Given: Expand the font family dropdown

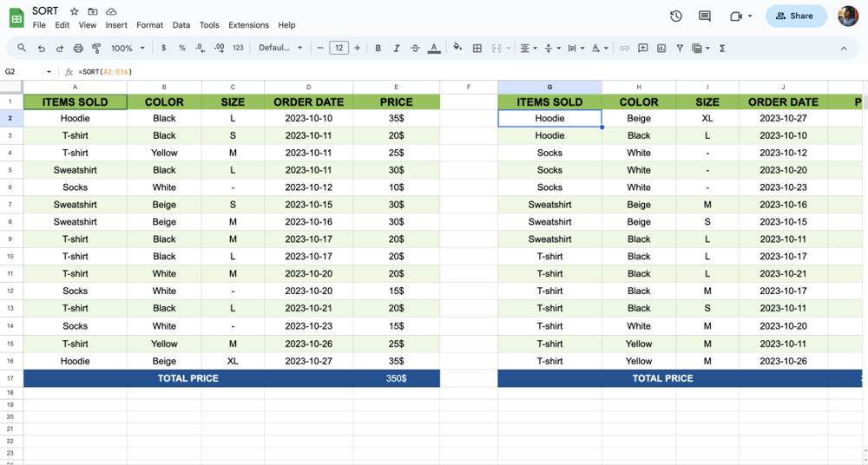Looking at the screenshot, I should pos(280,49).
